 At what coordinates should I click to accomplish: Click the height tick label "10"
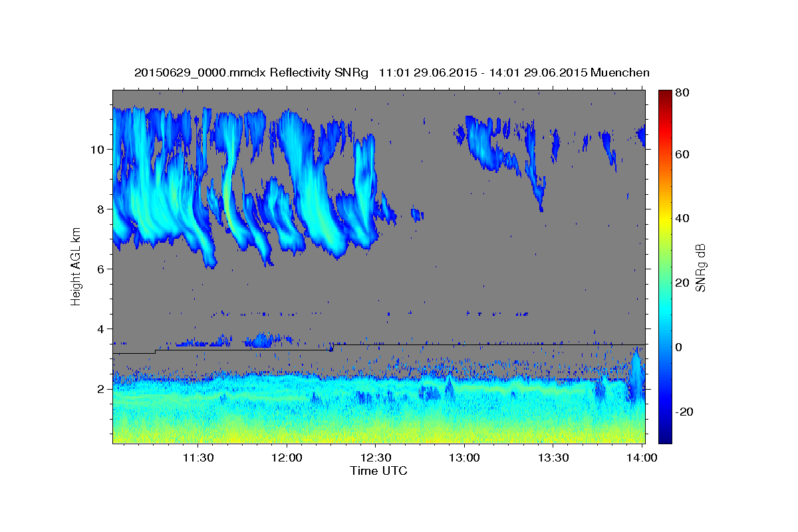click(98, 149)
